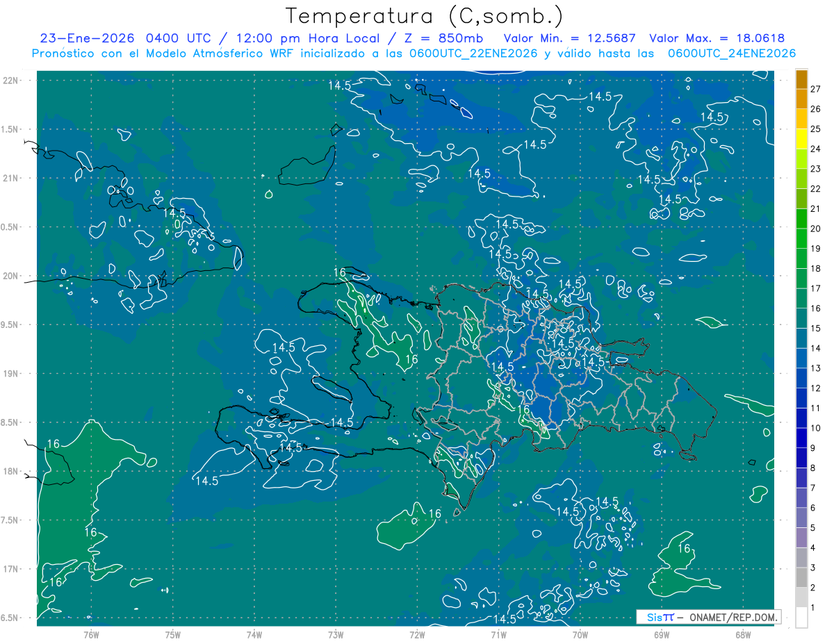Click the '10' label on the color scale

(815, 428)
